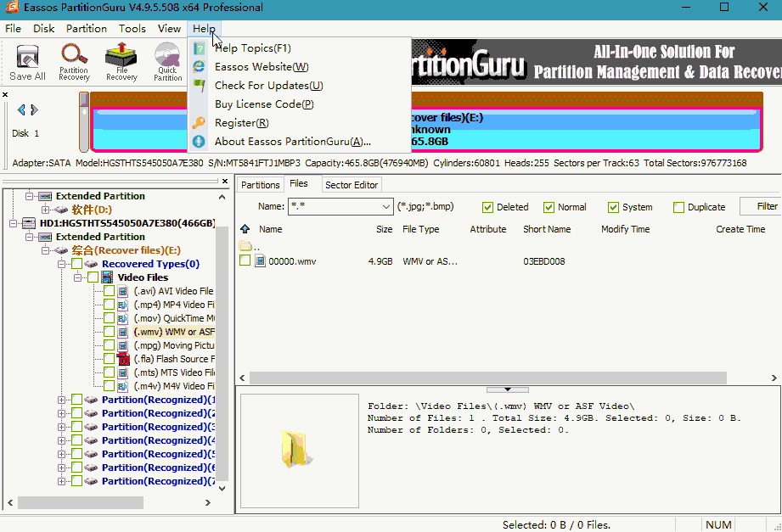Screen dimensions: 782x532
Task: Go to previous disk arrow
Action: pyautogui.click(x=22, y=109)
